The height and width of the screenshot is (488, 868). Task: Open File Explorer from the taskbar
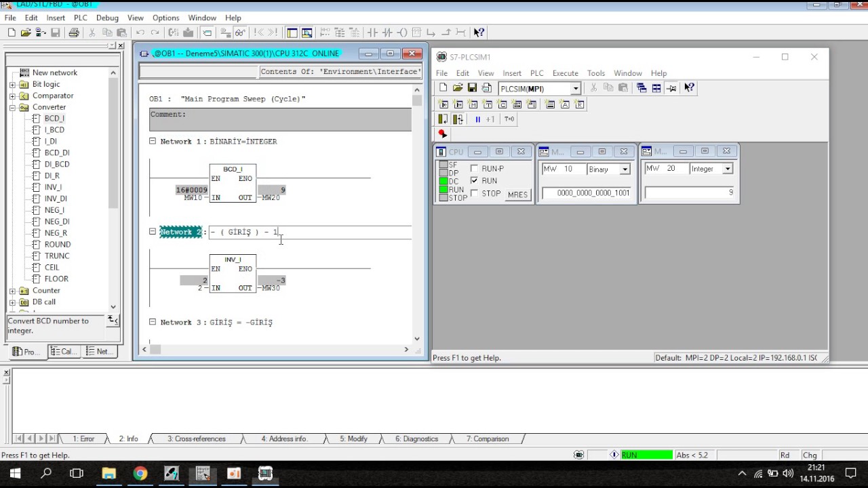point(108,474)
